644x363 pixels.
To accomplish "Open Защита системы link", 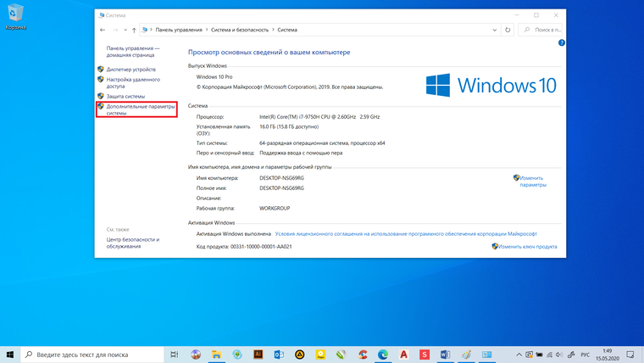I will point(125,96).
